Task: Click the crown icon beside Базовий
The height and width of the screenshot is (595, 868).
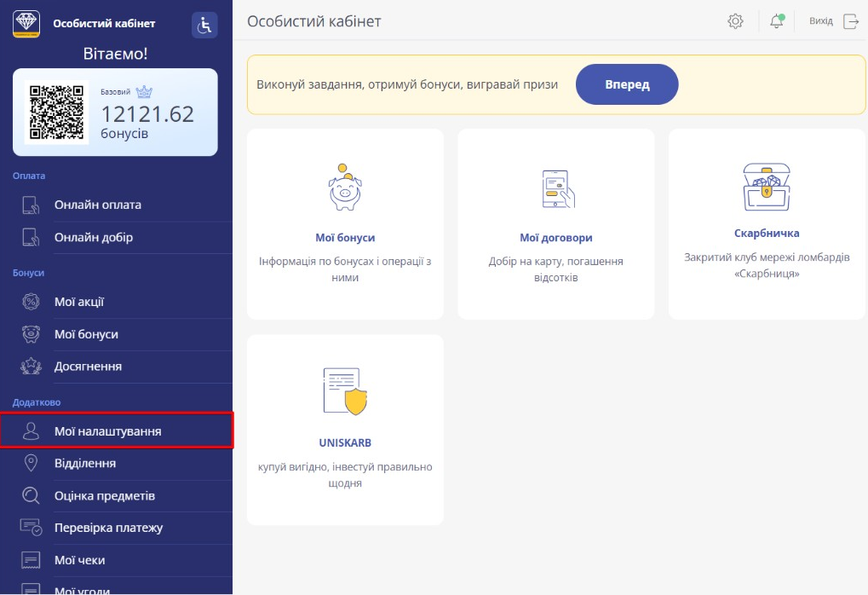Action: [144, 92]
